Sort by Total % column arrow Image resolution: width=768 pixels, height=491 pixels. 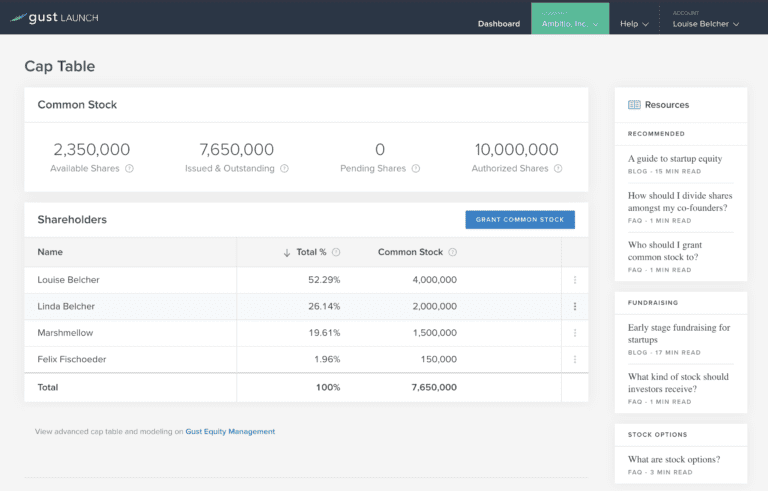(x=287, y=253)
